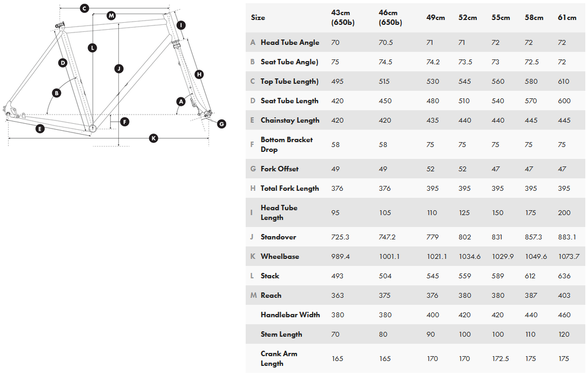Select the F marker near the bottom bracket drawing
The width and height of the screenshot is (588, 374).
[x=125, y=122]
